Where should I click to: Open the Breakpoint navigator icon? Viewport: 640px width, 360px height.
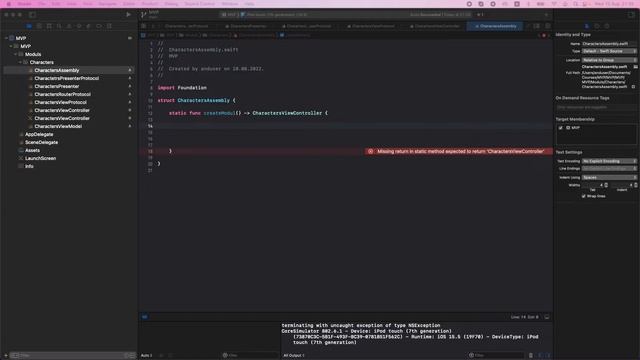(x=99, y=26)
